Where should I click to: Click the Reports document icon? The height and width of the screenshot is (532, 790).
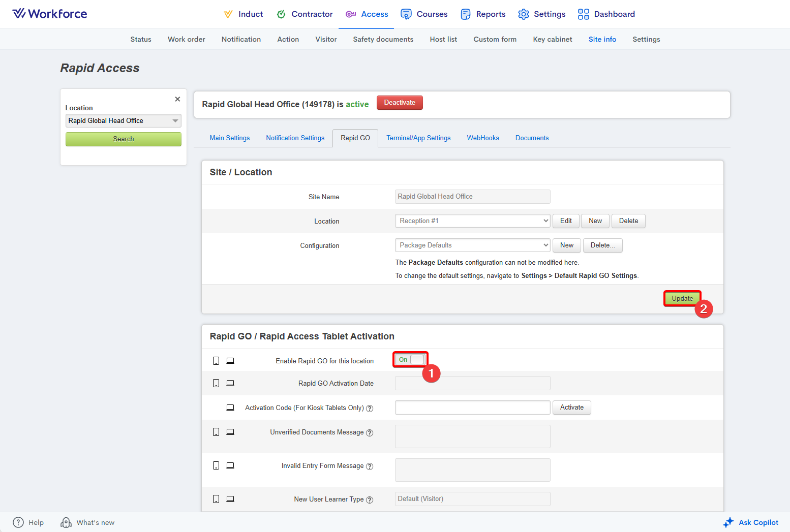point(466,14)
